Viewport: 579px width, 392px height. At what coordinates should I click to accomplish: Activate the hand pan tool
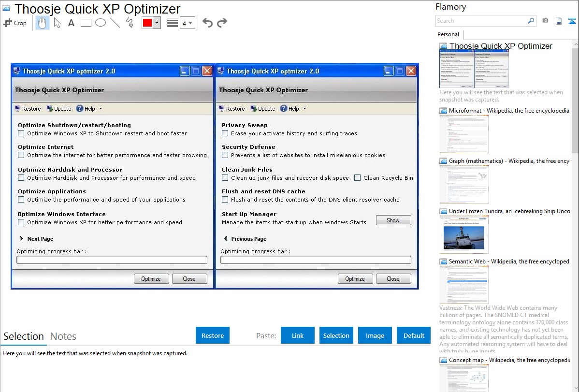click(43, 23)
